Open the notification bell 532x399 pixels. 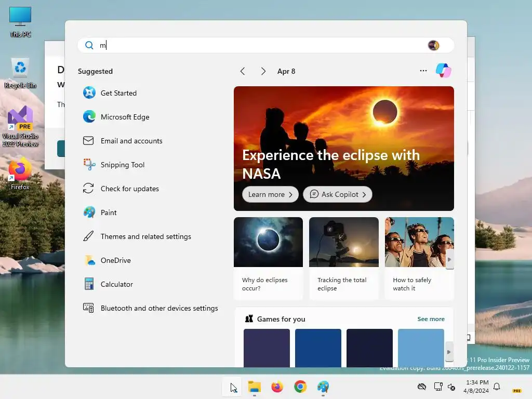click(497, 387)
